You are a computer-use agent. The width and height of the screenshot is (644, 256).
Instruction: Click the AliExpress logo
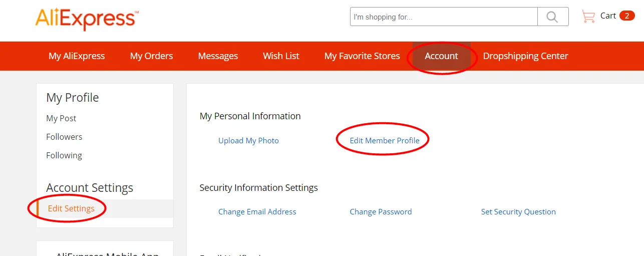tap(87, 19)
